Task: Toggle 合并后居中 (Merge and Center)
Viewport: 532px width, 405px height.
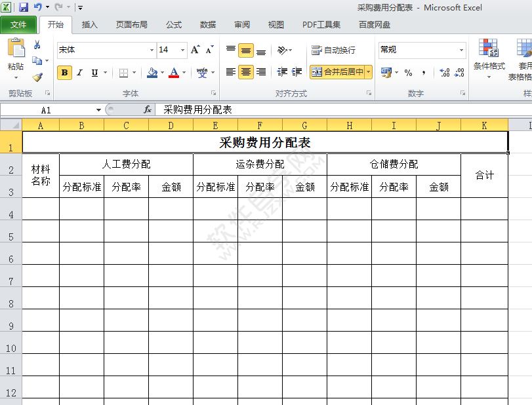Action: (339, 71)
